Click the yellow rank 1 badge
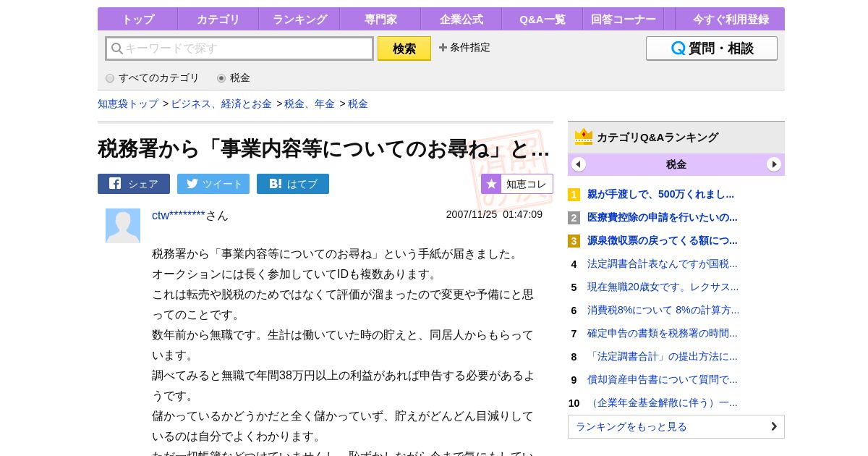Screen dimensions: 868x456 coord(574,195)
